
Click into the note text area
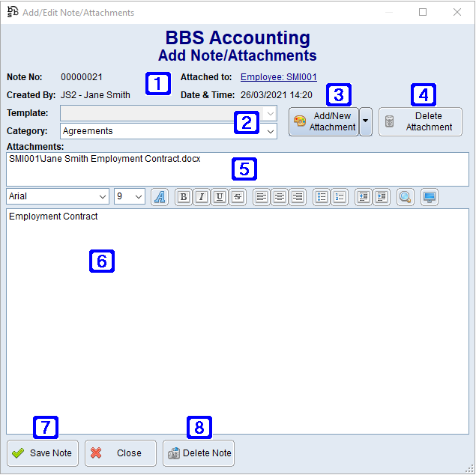238,321
